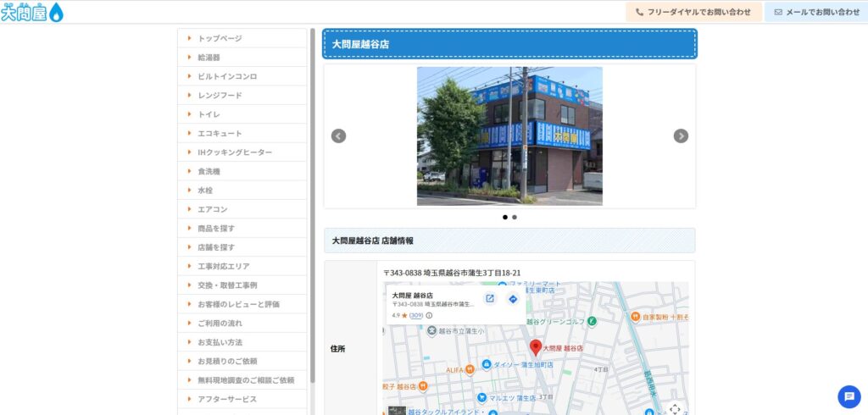Advance to the next slideshow photo
This screenshot has height=415, width=868.
click(x=681, y=136)
